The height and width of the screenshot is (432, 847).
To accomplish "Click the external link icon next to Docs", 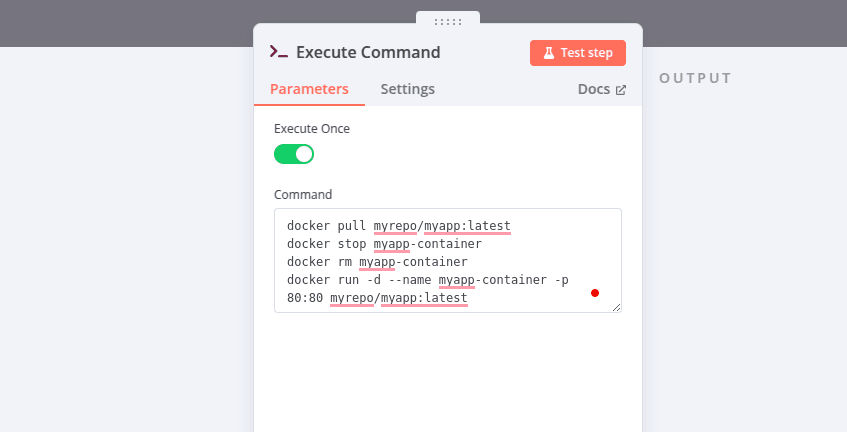I will (621, 90).
